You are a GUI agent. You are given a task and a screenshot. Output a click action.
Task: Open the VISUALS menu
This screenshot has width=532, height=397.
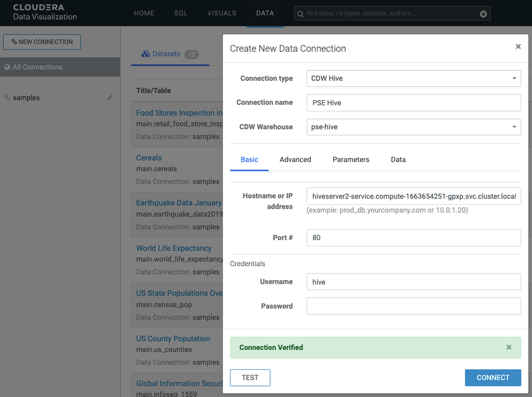click(x=222, y=13)
